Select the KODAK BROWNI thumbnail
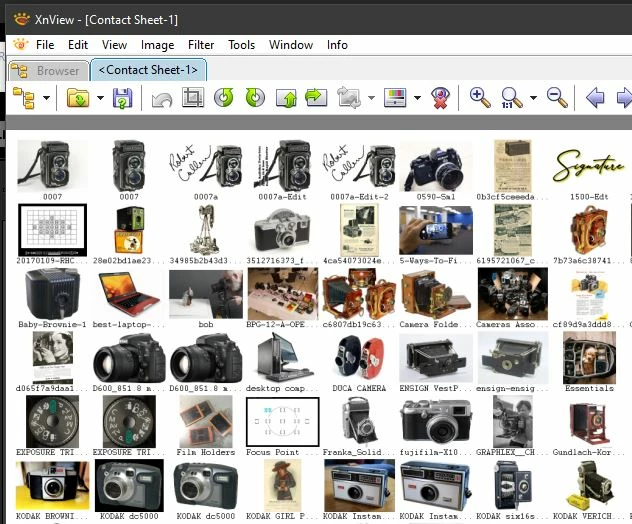632x524 pixels. 52,486
